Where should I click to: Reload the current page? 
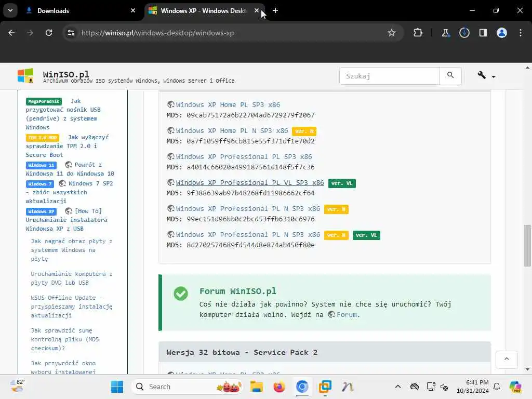(49, 33)
